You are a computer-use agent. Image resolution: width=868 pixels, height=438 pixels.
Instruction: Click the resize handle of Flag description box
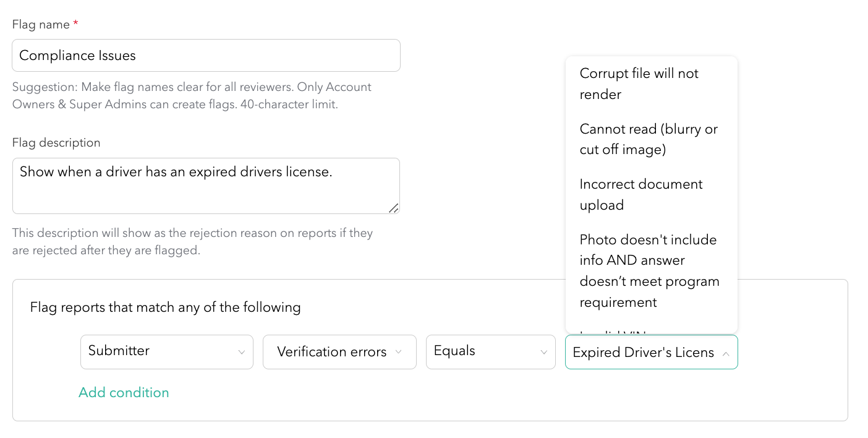click(393, 208)
